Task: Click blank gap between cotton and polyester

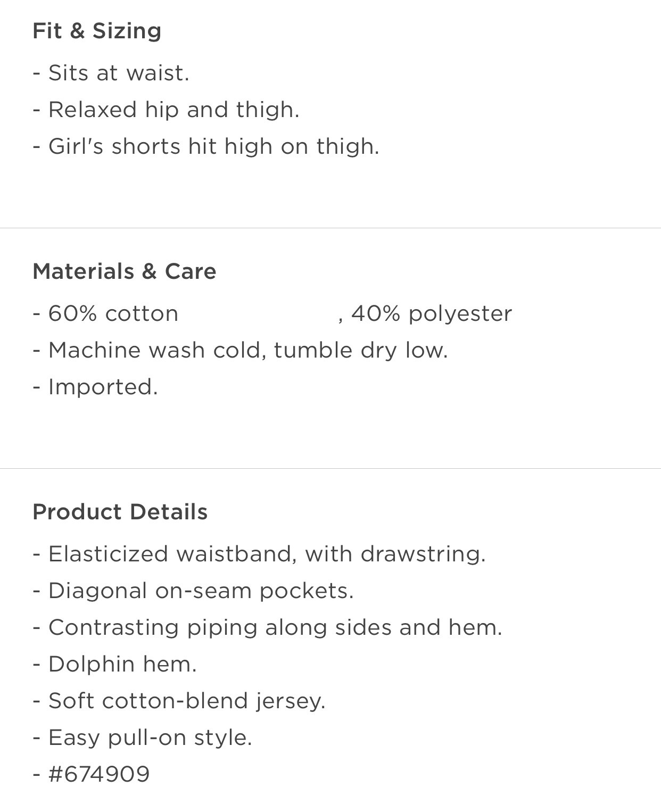Action: pyautogui.click(x=258, y=313)
